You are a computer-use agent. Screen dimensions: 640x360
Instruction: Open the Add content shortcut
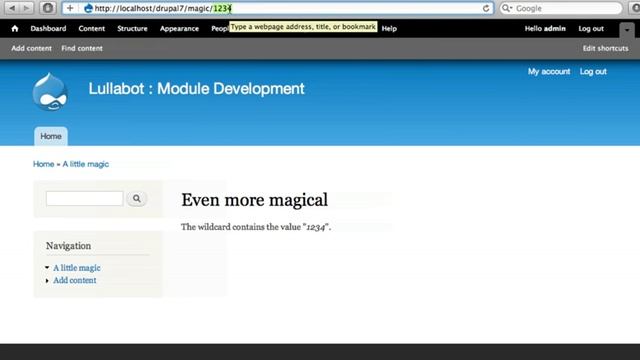[31, 48]
